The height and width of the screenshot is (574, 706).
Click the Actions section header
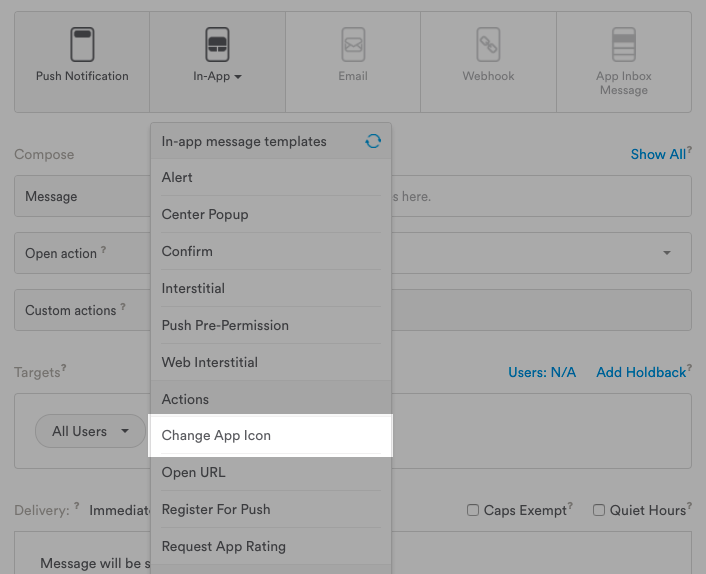click(271, 399)
